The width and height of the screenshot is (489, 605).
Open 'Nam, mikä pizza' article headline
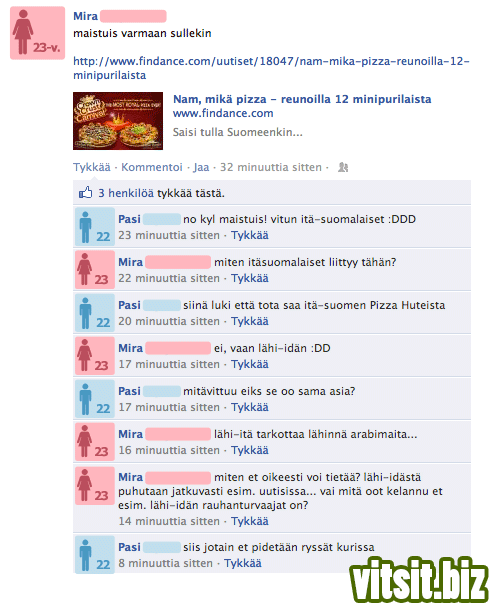click(x=302, y=99)
